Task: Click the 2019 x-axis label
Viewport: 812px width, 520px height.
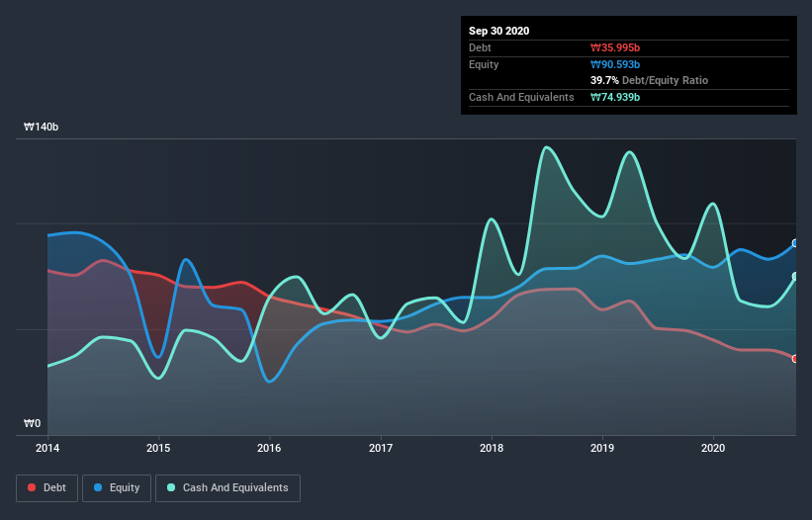Action: coord(602,448)
